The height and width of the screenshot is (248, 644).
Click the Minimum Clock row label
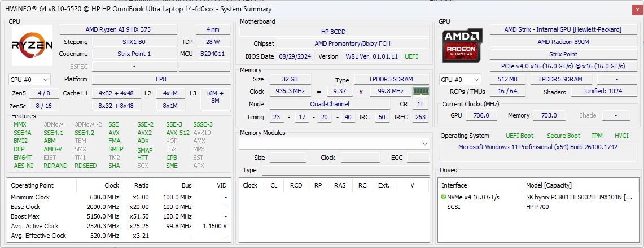click(x=29, y=197)
